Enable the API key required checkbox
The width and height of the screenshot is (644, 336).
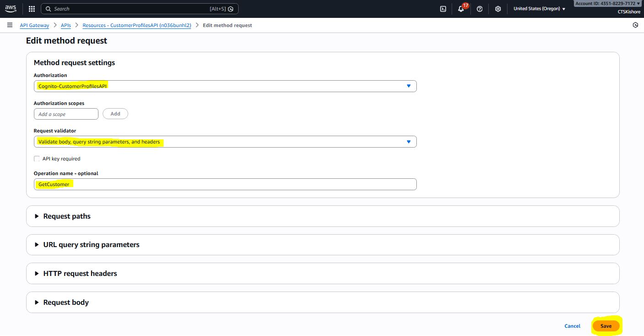click(37, 159)
